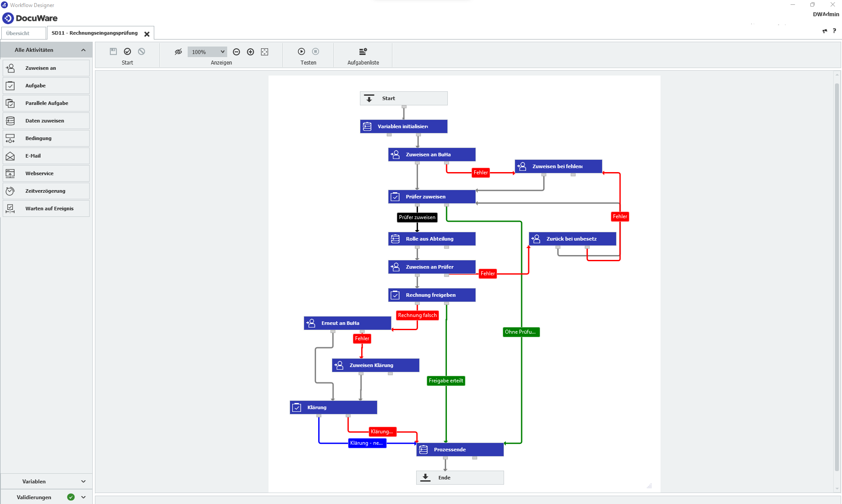Click the zoom out minus icon

coord(236,52)
